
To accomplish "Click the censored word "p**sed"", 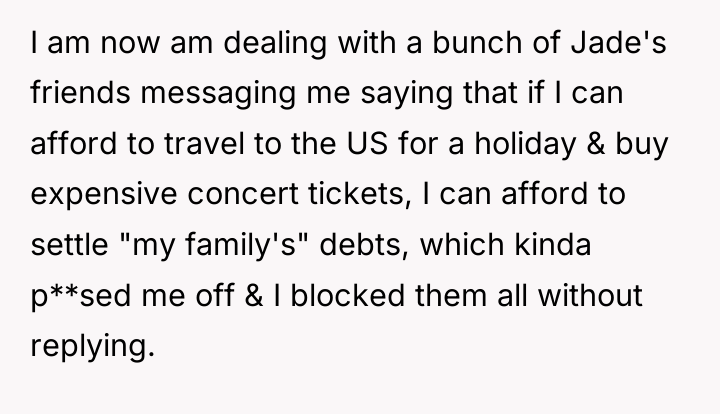I will pyautogui.click(x=81, y=295).
